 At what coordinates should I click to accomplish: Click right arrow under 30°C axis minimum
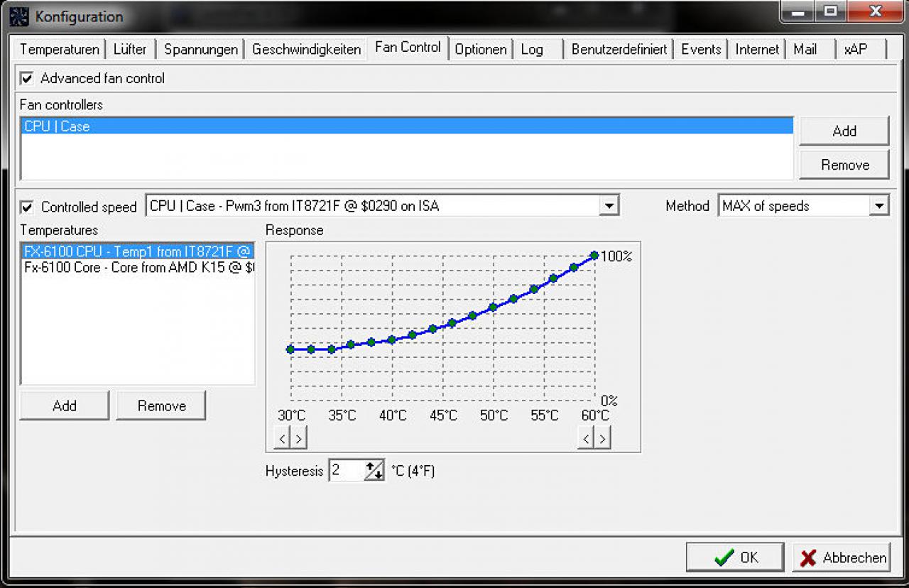click(298, 439)
